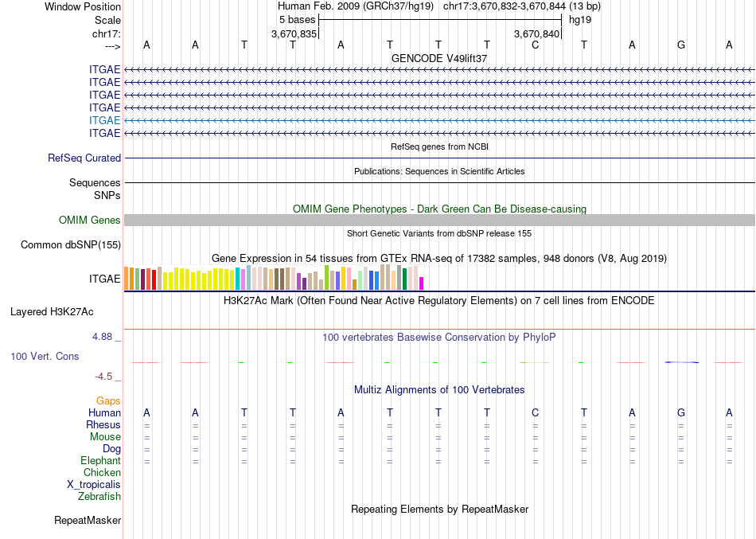This screenshot has width=756, height=539.
Task: Click the RepeatMasker track label
Action: point(88,521)
